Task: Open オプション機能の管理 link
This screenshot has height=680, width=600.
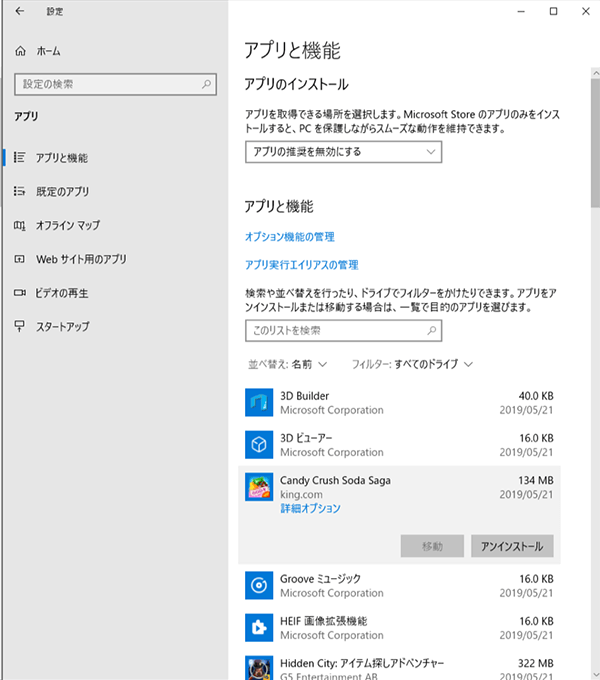Action: point(290,237)
